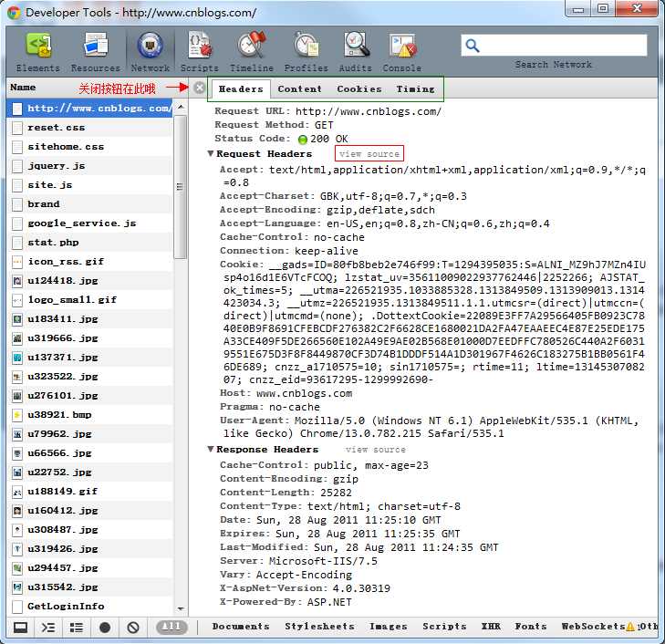Click the resource list scroll down arrow

[181, 608]
